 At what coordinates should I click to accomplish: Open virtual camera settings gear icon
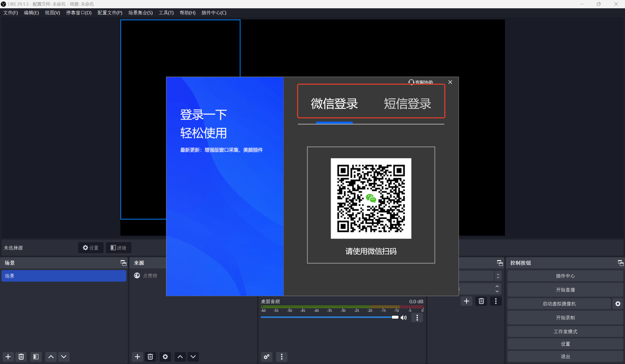click(x=618, y=303)
